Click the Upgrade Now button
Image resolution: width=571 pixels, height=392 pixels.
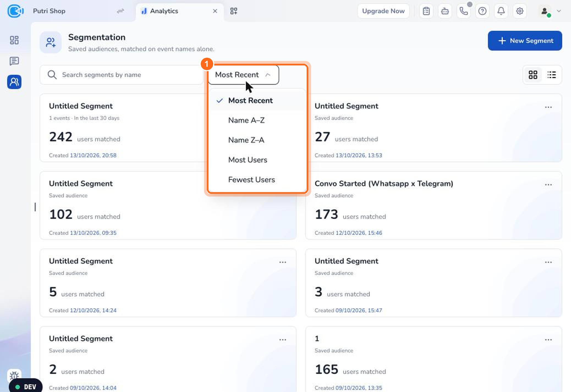pyautogui.click(x=383, y=11)
